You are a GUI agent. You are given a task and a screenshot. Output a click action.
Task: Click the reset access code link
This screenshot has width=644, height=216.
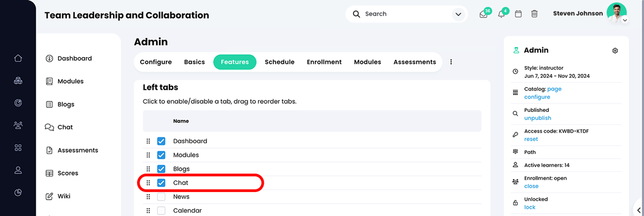click(x=531, y=139)
